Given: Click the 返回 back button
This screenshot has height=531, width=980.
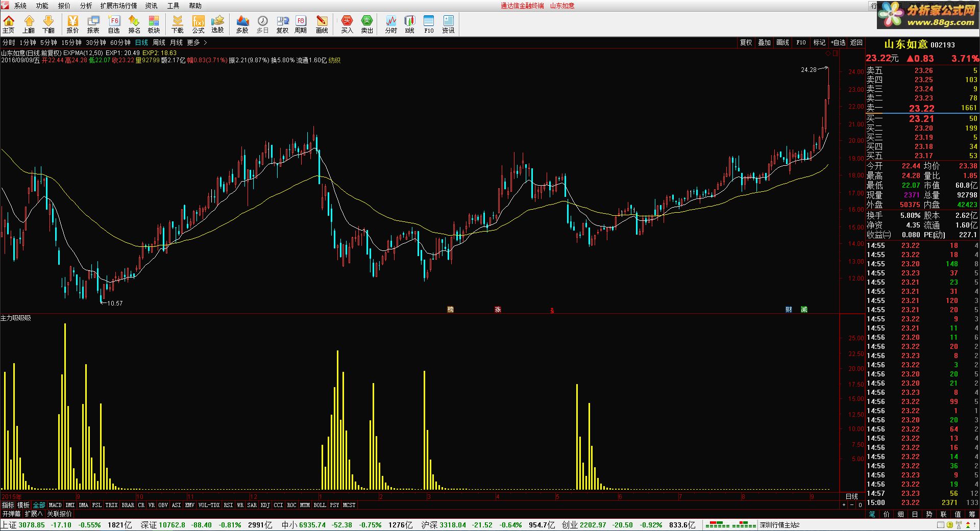Looking at the screenshot, I should pos(856,42).
